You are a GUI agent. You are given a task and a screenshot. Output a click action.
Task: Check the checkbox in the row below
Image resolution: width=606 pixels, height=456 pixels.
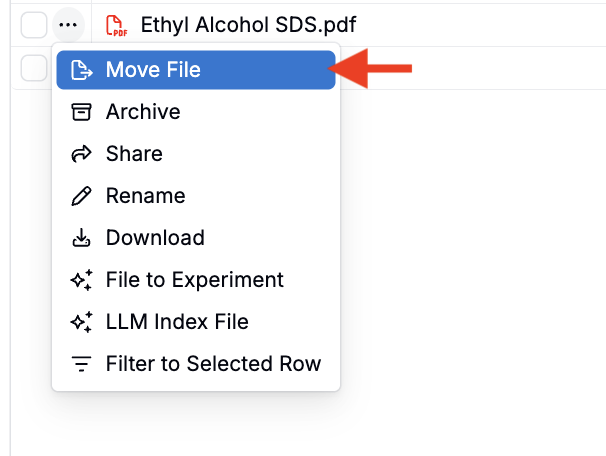pos(34,68)
